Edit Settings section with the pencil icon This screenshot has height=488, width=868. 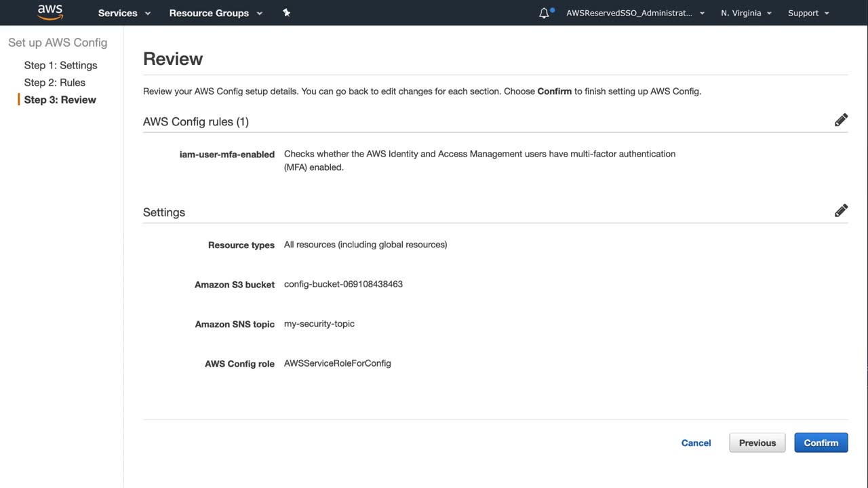pyautogui.click(x=841, y=211)
